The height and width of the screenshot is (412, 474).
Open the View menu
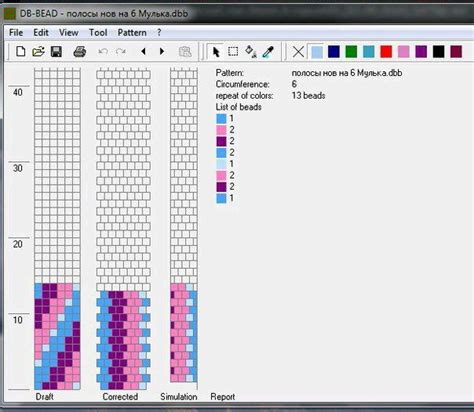[68, 33]
